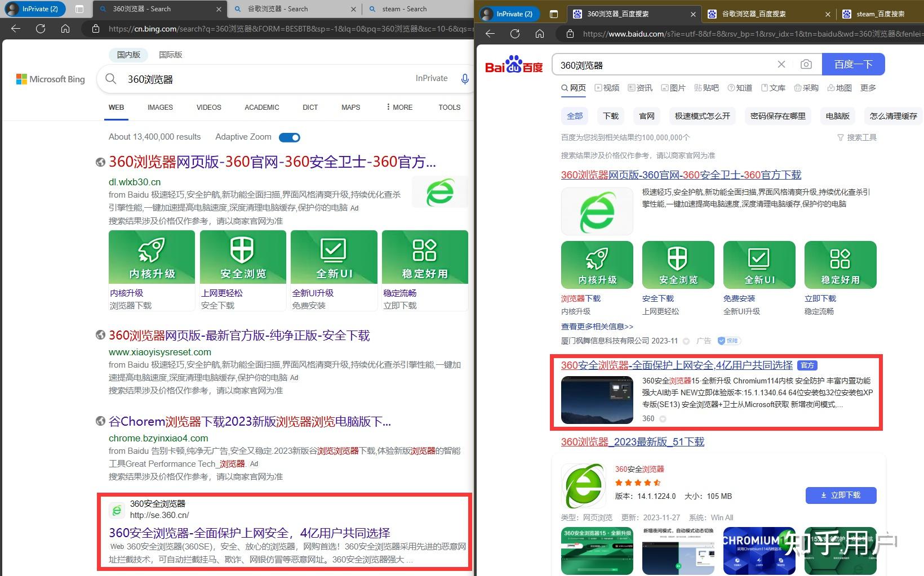The width and height of the screenshot is (924, 576).
Task: Select the 下载 filter chip on Baidu
Action: tap(611, 116)
